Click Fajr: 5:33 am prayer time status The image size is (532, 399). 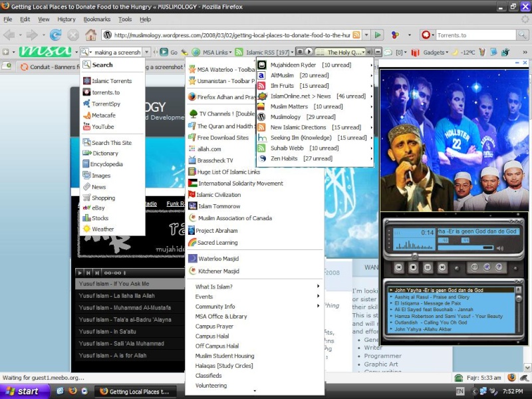(x=483, y=378)
